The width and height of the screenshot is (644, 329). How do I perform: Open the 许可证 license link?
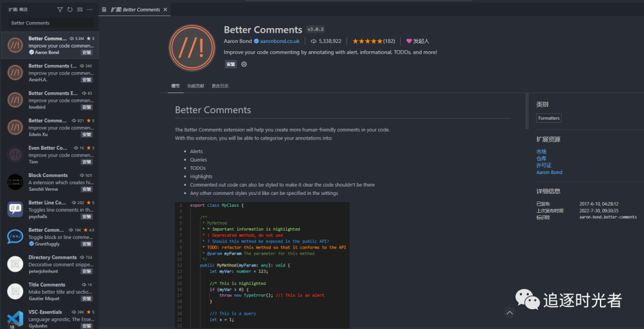[x=544, y=166]
